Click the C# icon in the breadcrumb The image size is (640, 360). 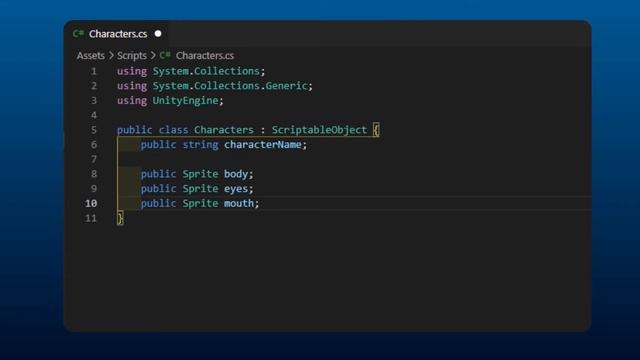tap(165, 55)
